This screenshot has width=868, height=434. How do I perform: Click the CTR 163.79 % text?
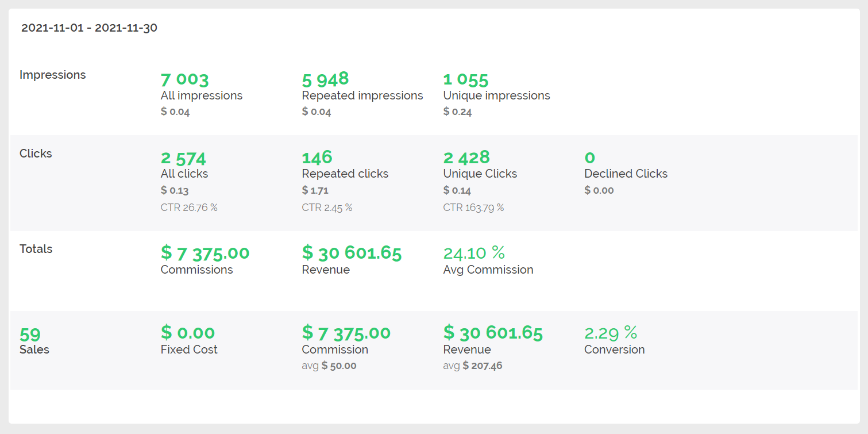[473, 208]
